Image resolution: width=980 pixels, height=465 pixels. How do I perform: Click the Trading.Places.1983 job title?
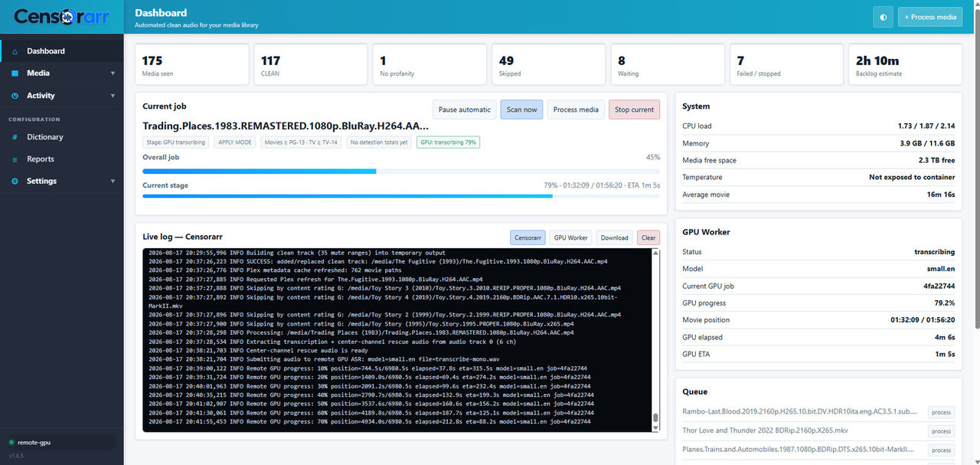(286, 126)
